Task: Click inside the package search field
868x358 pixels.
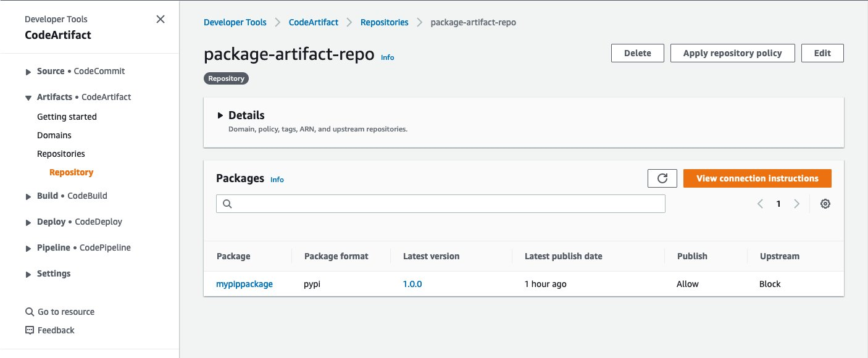Action: [440, 203]
